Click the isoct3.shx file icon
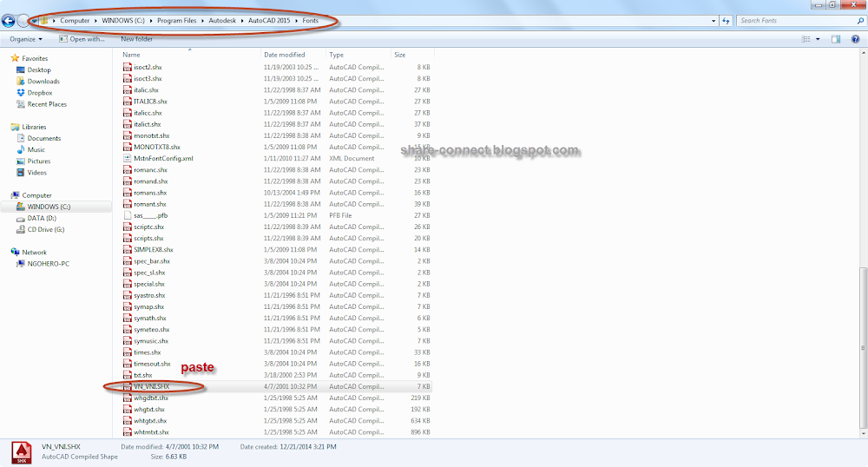Viewport: 868px width, 467px height. tap(128, 79)
